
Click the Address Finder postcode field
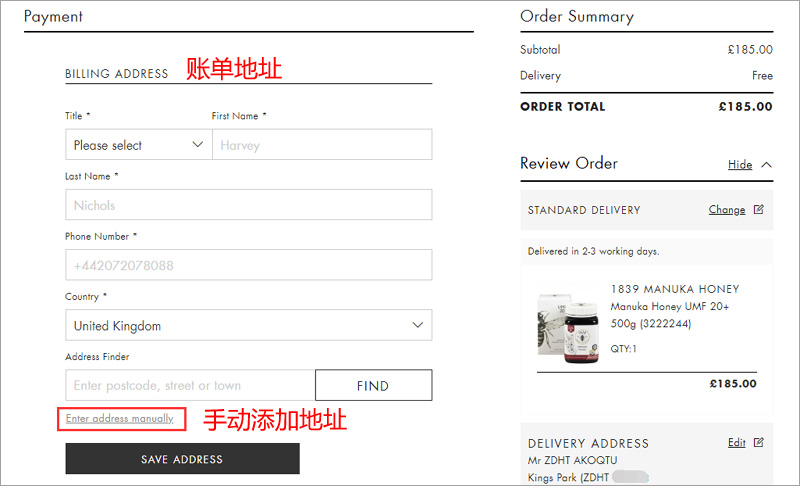pyautogui.click(x=190, y=385)
